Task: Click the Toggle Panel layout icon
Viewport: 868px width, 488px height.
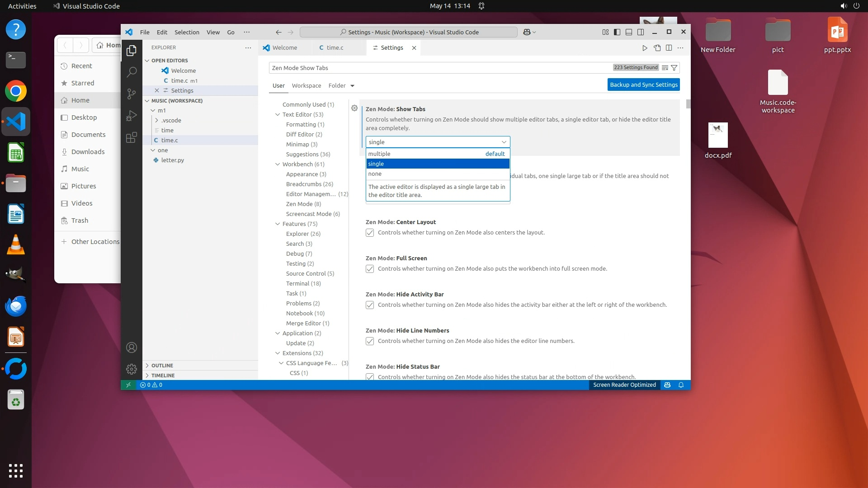Action: pyautogui.click(x=628, y=32)
